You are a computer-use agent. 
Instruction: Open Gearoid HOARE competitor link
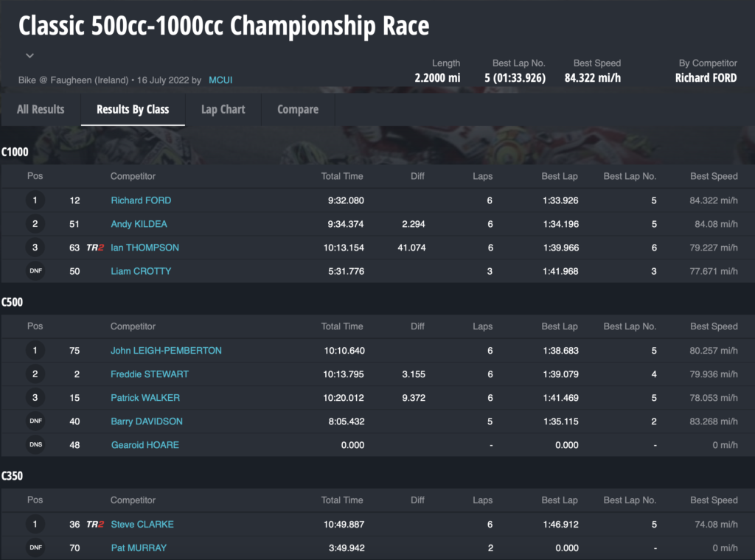pos(145,444)
